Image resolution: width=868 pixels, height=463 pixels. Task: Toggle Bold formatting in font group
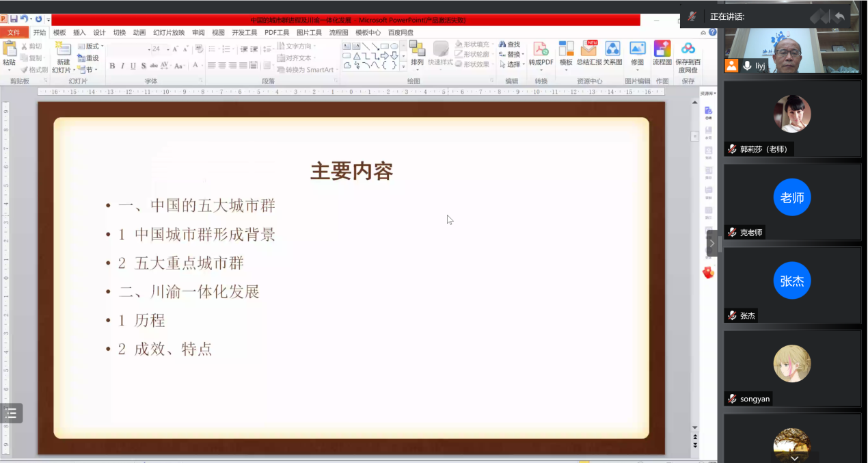pyautogui.click(x=112, y=66)
